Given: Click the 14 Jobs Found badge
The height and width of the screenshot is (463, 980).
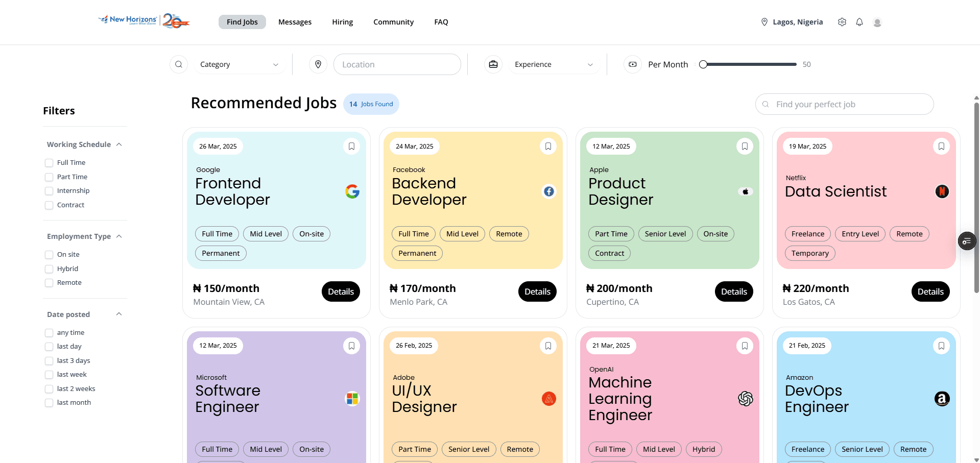Looking at the screenshot, I should pyautogui.click(x=371, y=104).
